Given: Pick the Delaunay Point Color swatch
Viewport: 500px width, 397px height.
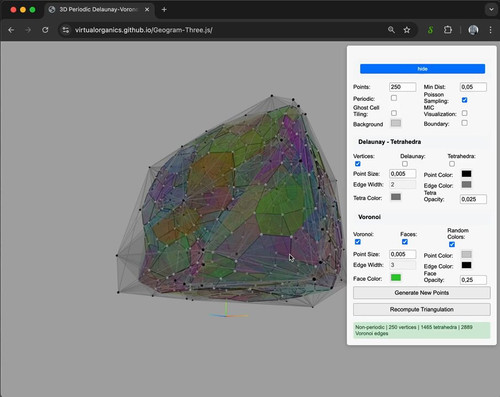Looking at the screenshot, I should [x=466, y=174].
